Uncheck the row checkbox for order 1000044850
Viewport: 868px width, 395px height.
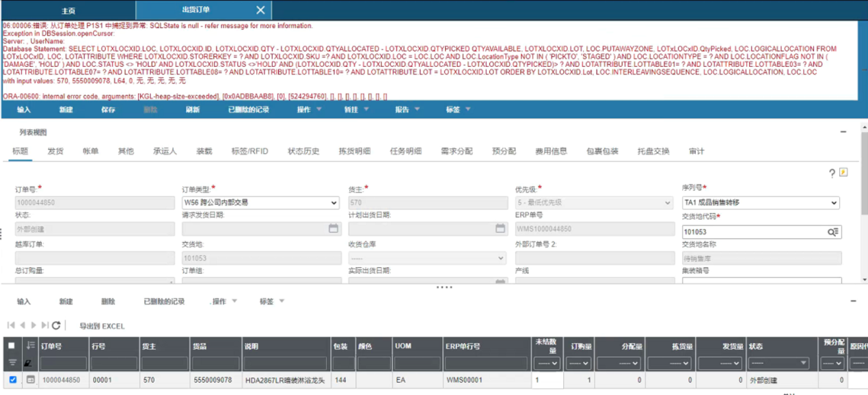13,380
